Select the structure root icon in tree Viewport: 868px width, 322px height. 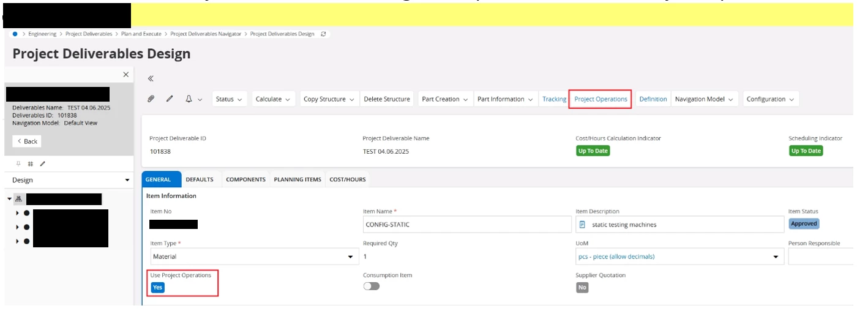tap(19, 199)
